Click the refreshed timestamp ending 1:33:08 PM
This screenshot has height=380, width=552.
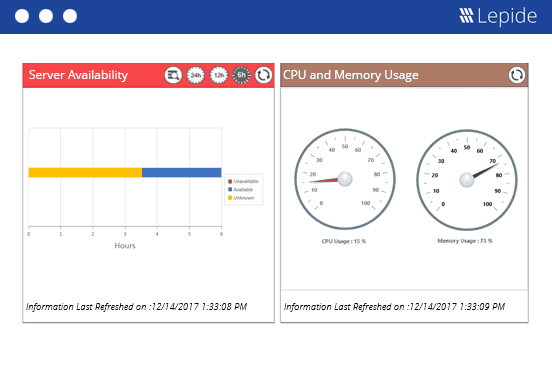[136, 307]
